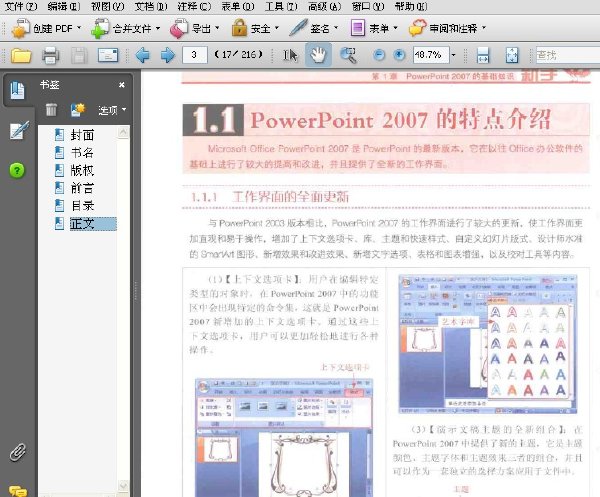Click the email envelope icon
The height and width of the screenshot is (497, 600).
pos(108,55)
